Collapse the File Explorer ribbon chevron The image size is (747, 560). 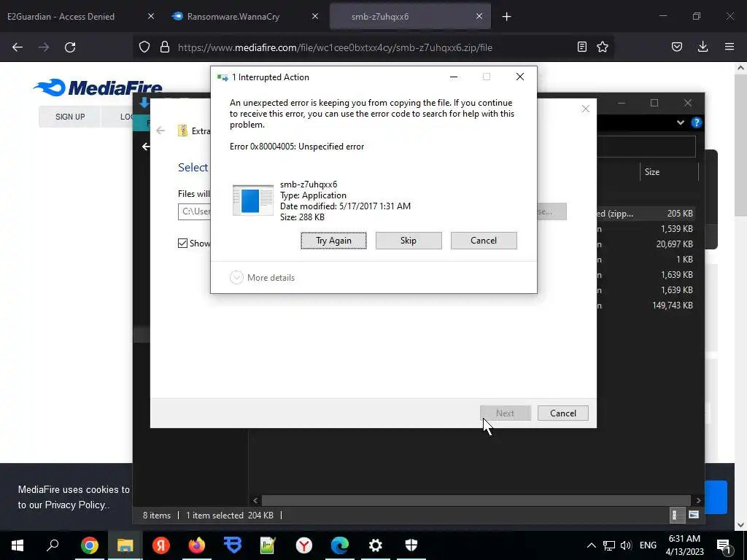[x=681, y=122]
